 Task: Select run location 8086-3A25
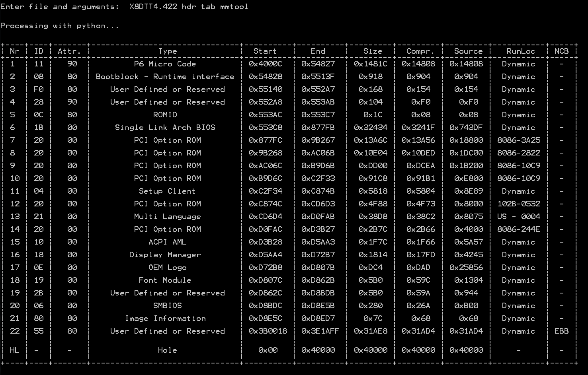click(x=518, y=140)
